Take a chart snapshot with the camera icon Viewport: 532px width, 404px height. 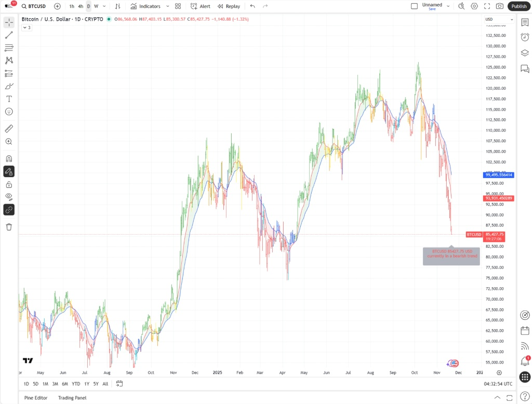499,6
